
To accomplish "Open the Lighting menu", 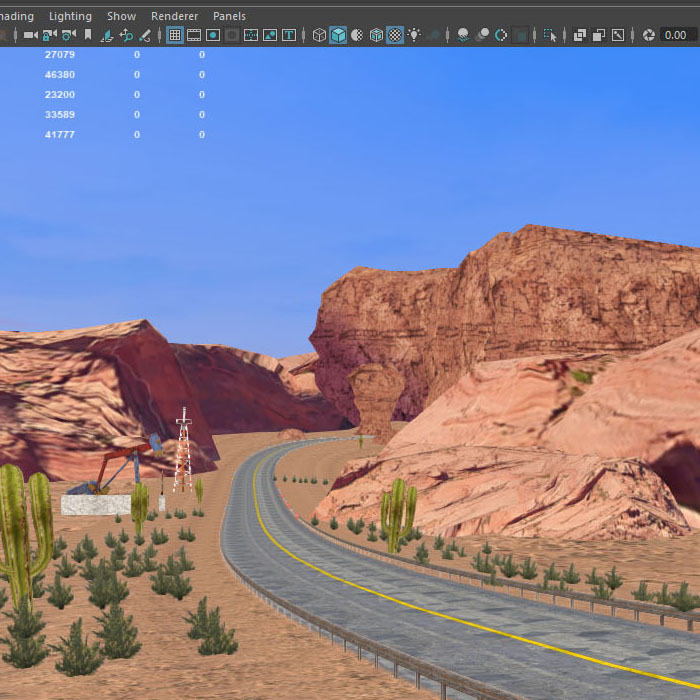I will click(70, 16).
